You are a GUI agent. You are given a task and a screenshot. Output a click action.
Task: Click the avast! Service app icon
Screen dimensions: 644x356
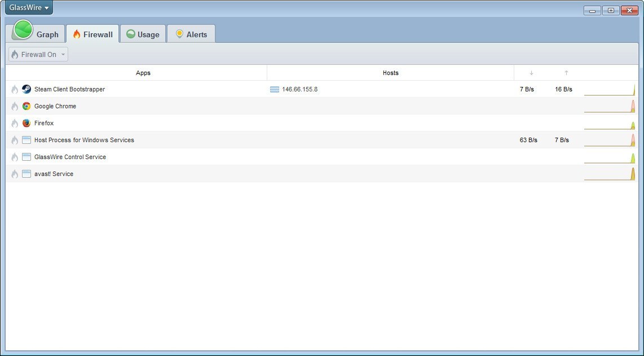(26, 174)
